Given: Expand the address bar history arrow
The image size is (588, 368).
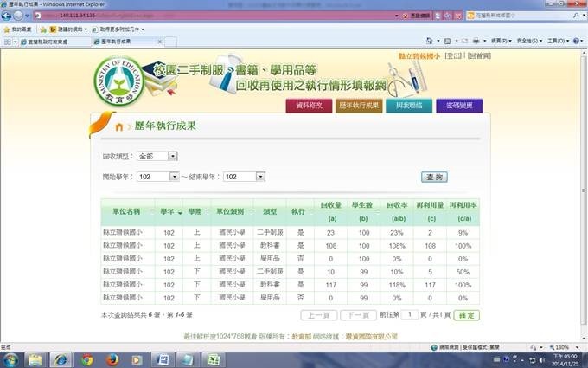Looking at the screenshot, I should click(396, 16).
